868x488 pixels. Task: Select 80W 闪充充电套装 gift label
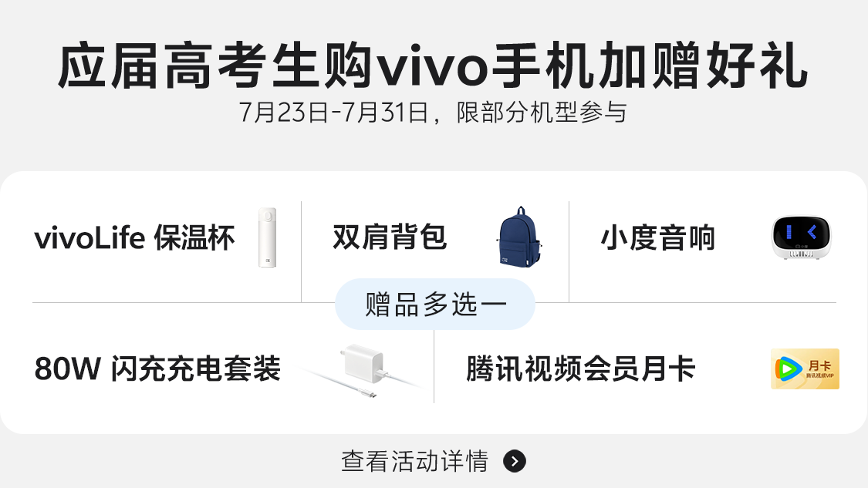click(157, 369)
